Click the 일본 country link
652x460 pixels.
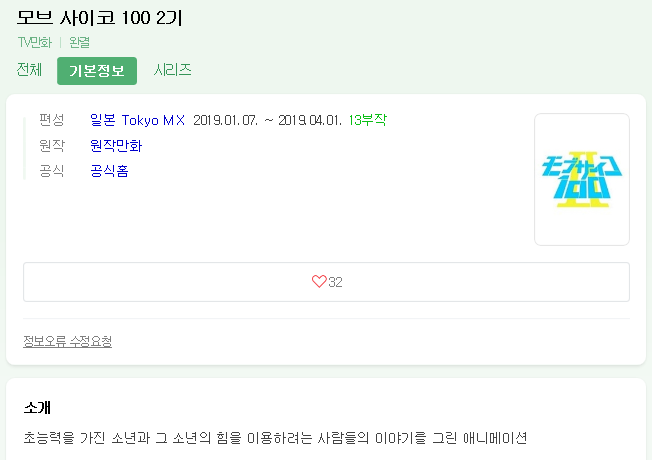click(x=102, y=120)
